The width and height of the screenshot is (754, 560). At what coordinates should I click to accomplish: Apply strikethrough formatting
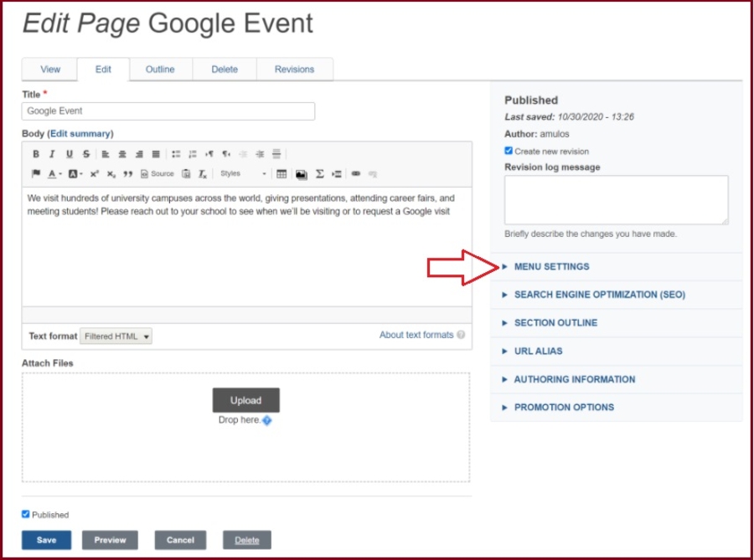[x=85, y=154]
